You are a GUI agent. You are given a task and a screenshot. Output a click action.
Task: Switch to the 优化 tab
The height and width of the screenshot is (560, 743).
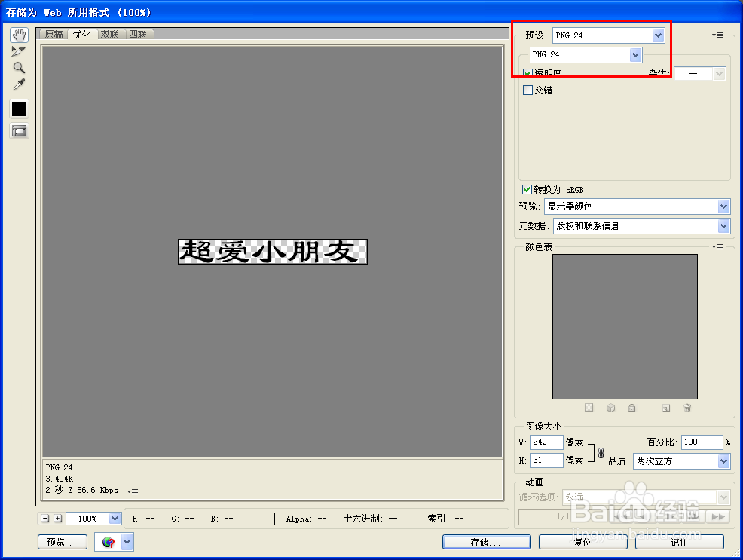click(x=81, y=34)
